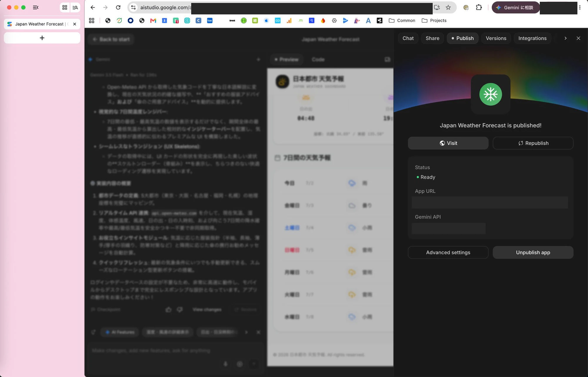Click the install app icon in address bar
The width and height of the screenshot is (588, 377).
(437, 8)
